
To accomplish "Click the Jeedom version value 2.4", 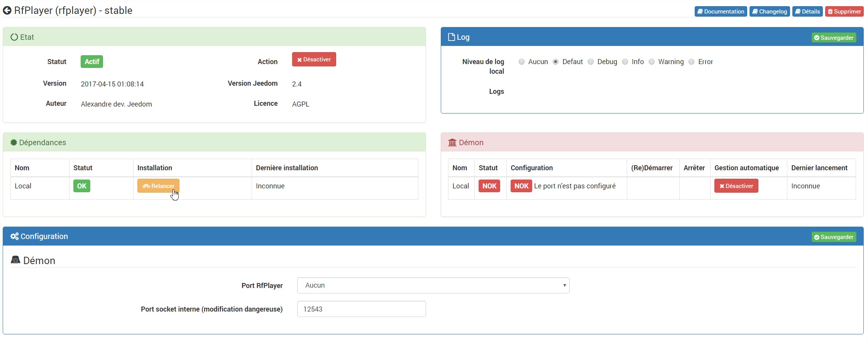I will point(297,84).
